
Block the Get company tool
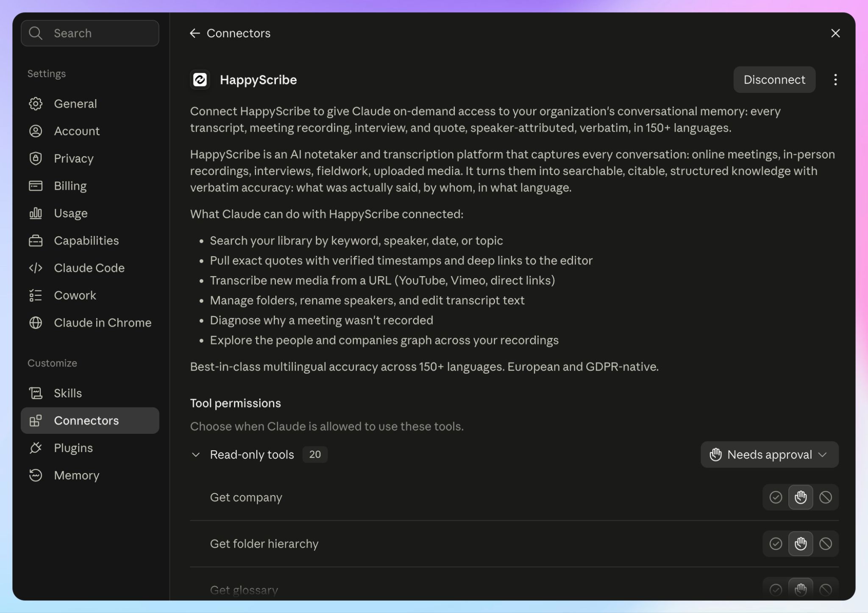[826, 497]
